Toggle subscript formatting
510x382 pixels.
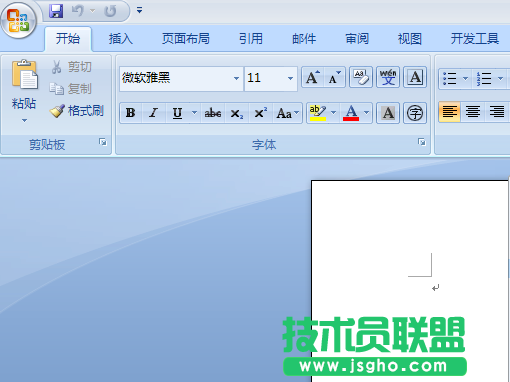(237, 113)
